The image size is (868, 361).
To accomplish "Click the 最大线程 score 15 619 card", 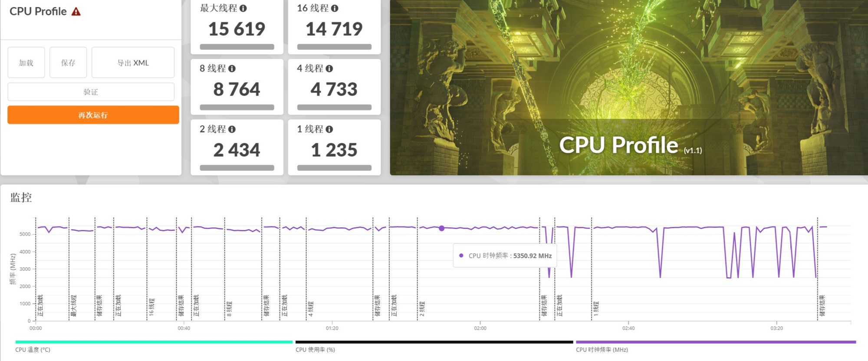I will coord(237,27).
